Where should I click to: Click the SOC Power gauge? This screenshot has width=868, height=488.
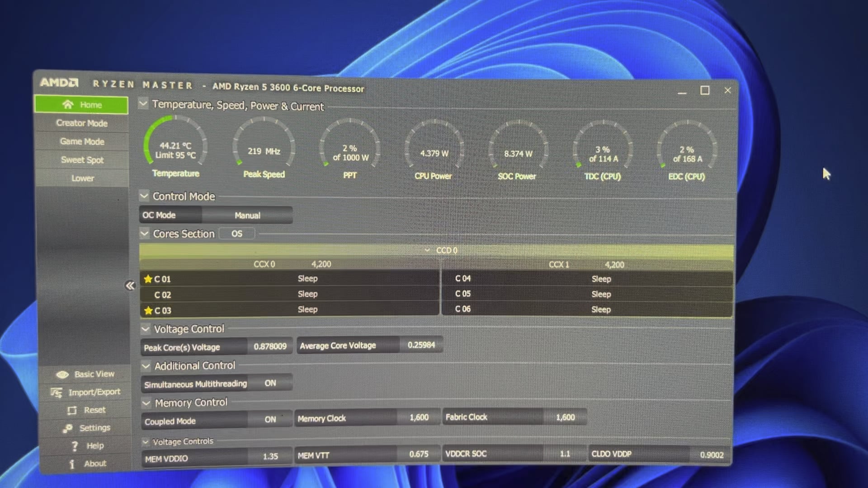[519, 145]
